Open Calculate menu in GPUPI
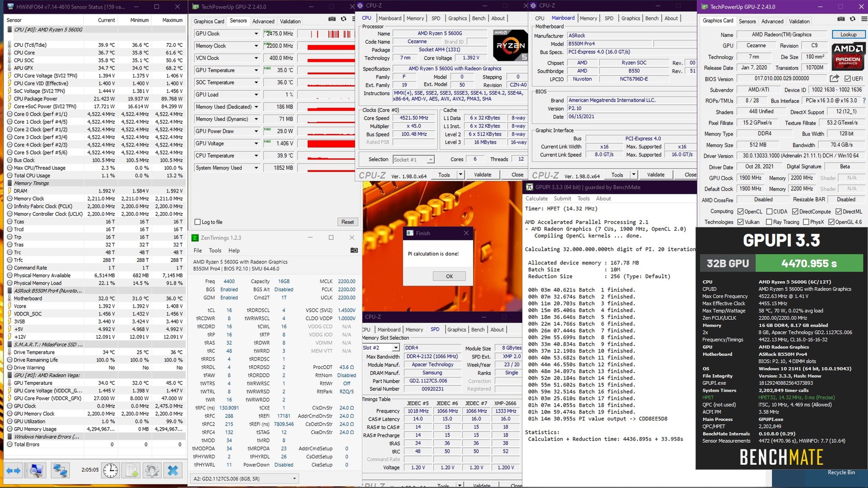The width and height of the screenshot is (868, 488). click(536, 199)
